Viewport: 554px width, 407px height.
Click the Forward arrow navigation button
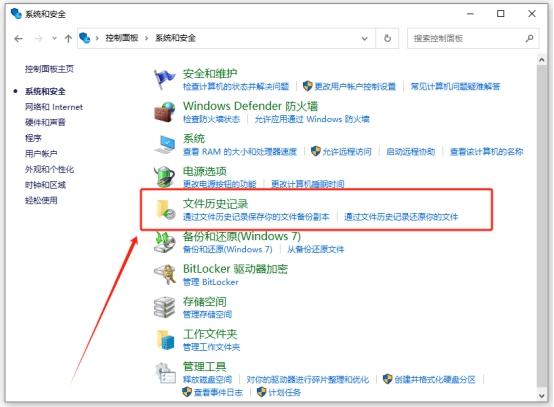pos(39,38)
